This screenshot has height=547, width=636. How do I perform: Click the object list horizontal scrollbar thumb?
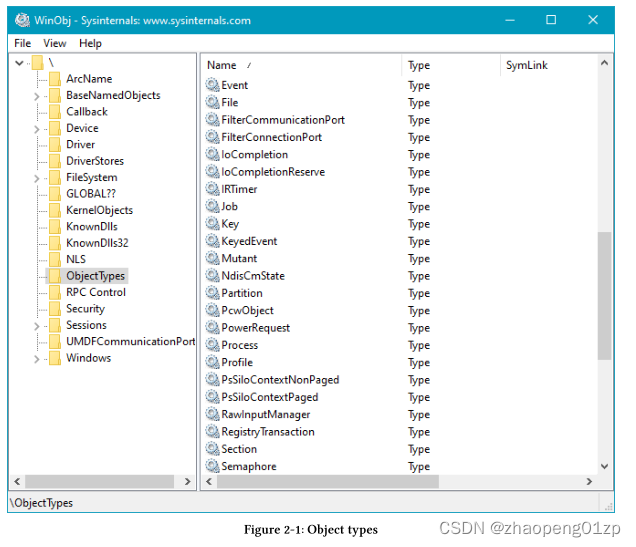click(x=328, y=481)
